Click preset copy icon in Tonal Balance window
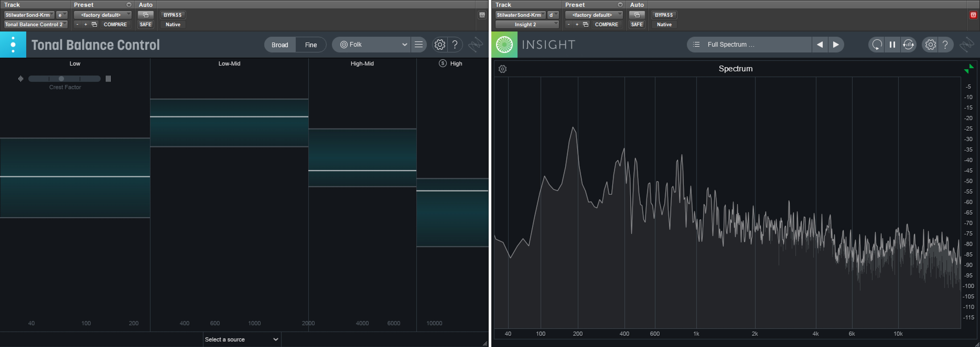 click(94, 24)
